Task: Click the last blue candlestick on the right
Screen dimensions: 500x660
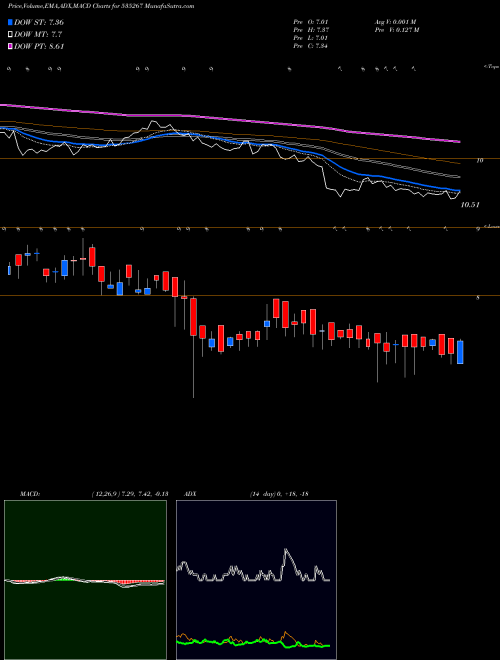Action: [x=460, y=352]
